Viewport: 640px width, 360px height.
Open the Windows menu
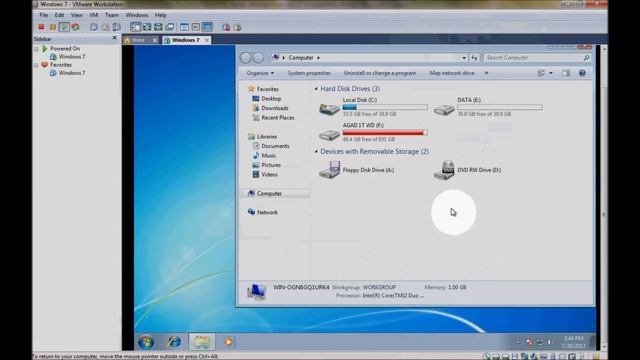pos(137,15)
